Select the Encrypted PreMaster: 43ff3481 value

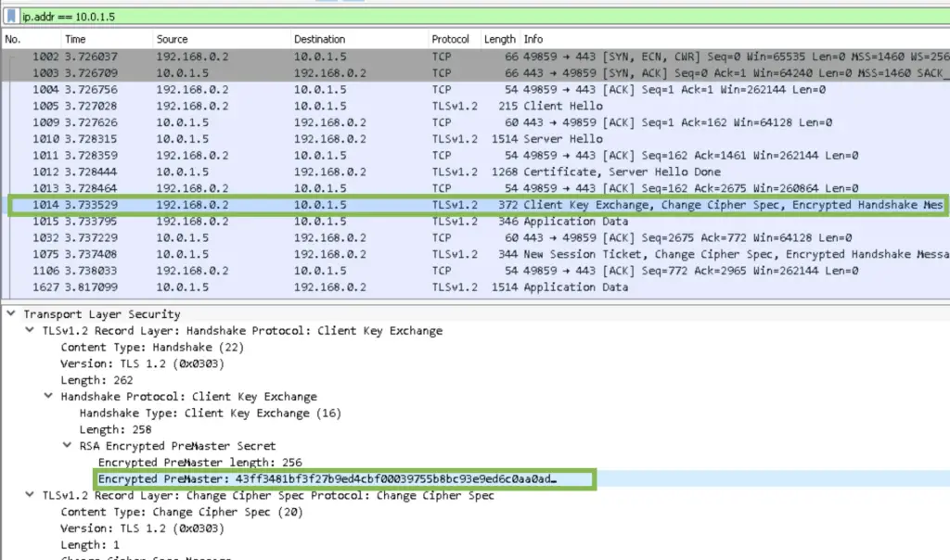327,479
